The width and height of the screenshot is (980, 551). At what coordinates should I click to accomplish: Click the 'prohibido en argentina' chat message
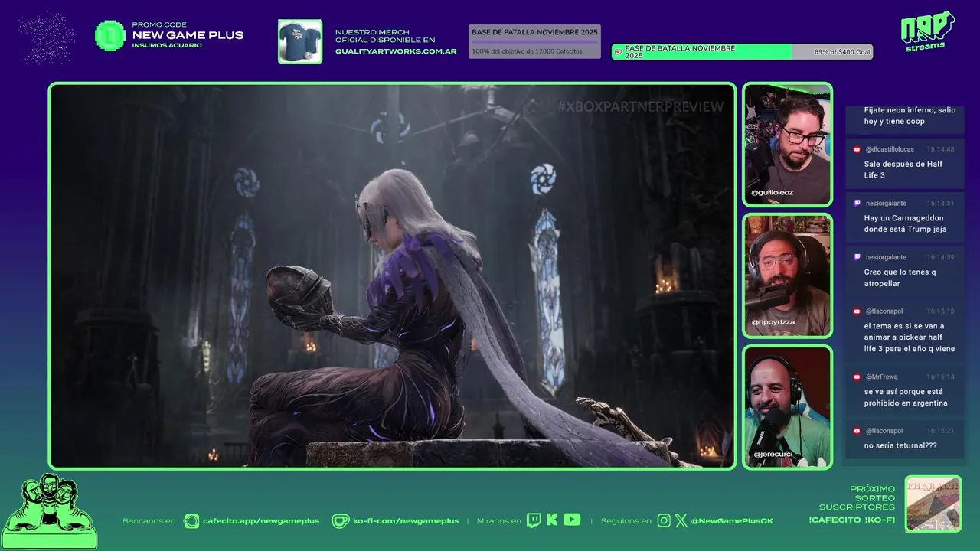pyautogui.click(x=906, y=397)
